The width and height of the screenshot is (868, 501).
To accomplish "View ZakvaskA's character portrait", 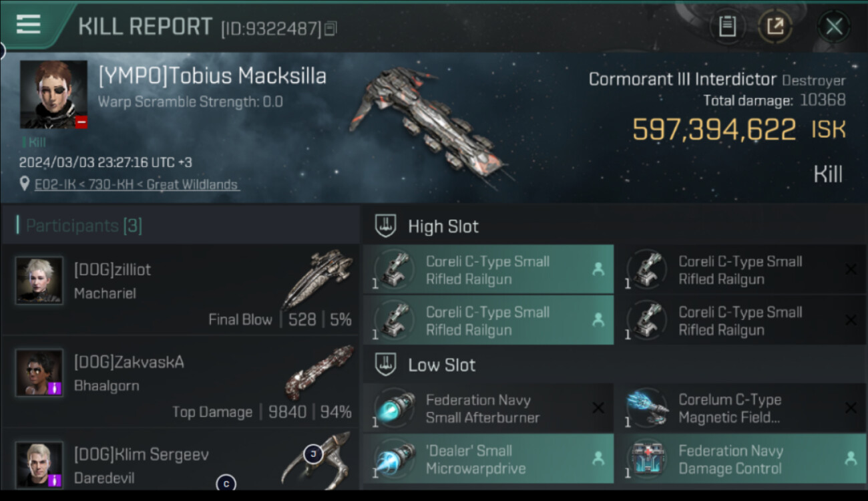I will tap(39, 373).
